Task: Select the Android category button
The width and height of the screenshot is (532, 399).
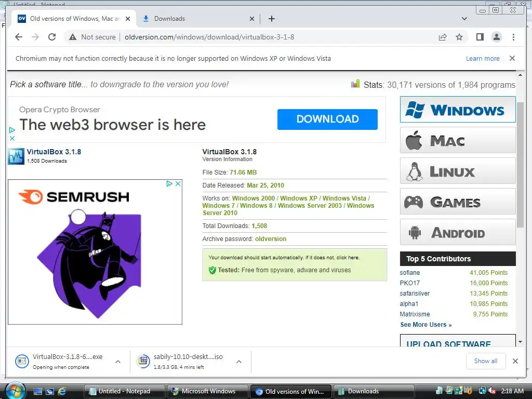Action: tap(458, 232)
